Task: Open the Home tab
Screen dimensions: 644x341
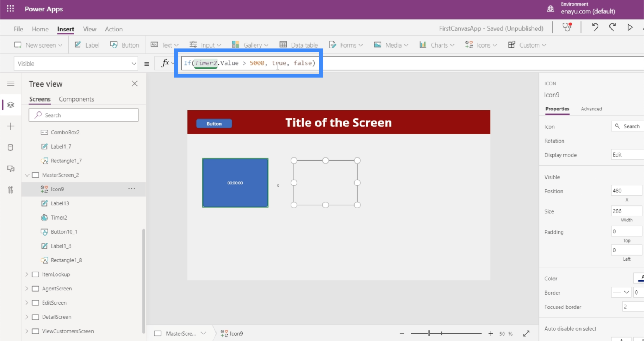Action: [40, 29]
